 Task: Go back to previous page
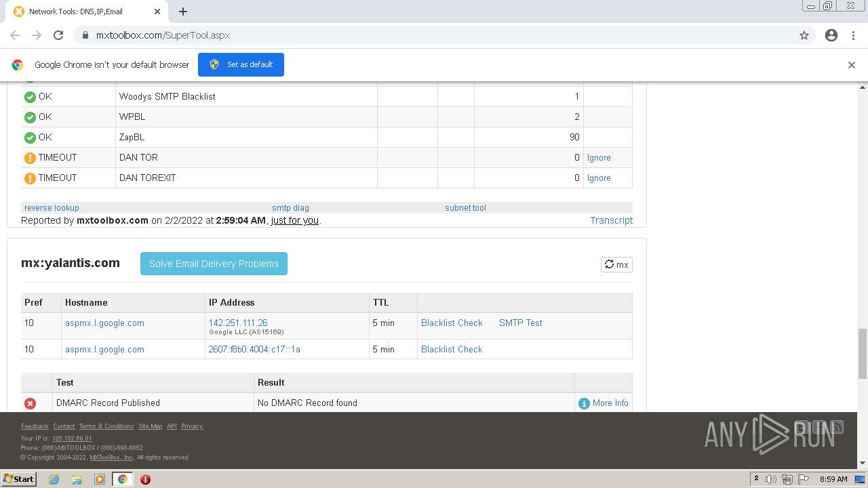click(x=15, y=35)
